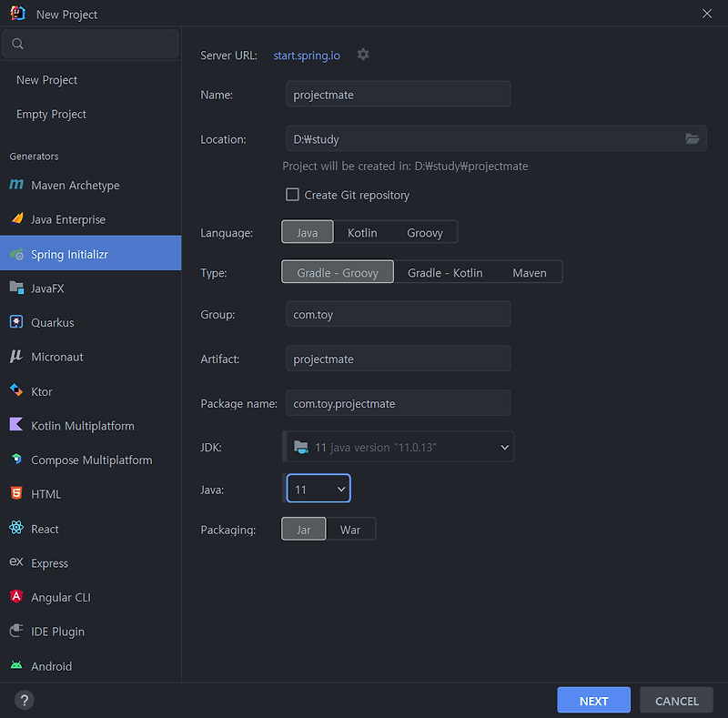This screenshot has height=718, width=728.
Task: Open server URL settings gear
Action: [x=363, y=55]
